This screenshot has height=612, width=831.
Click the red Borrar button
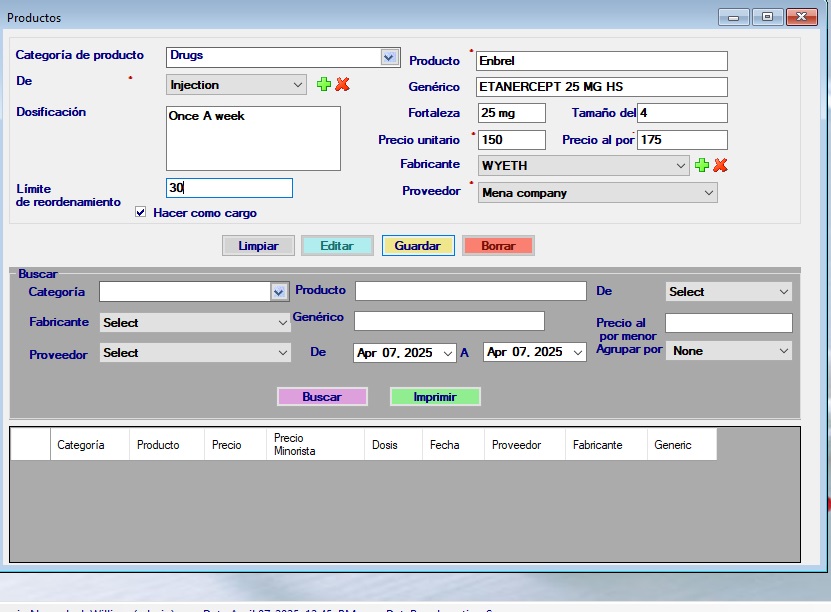pos(498,246)
